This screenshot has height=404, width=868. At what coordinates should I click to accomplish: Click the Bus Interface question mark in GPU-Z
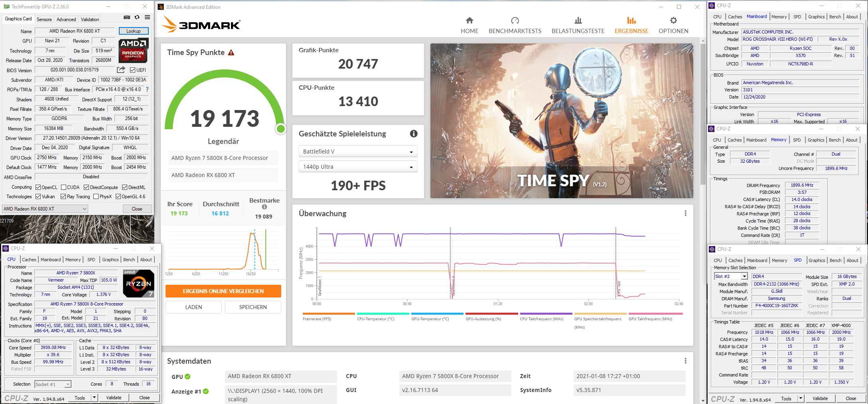coord(147,89)
